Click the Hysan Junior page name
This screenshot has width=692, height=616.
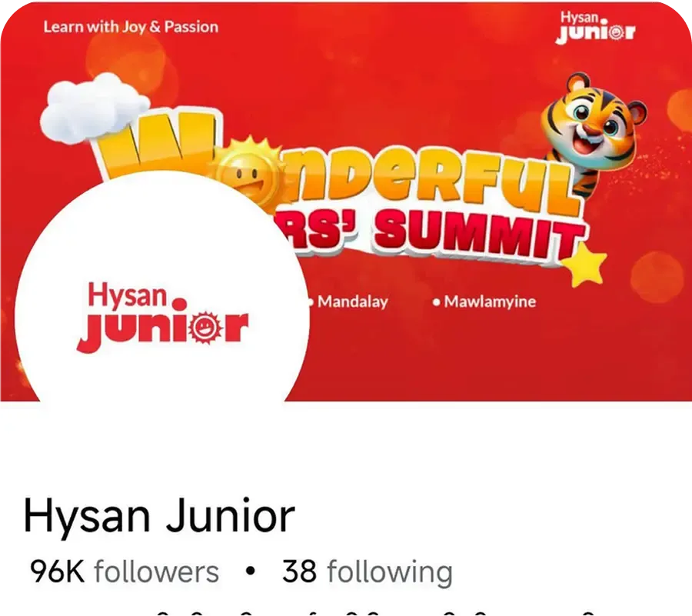(x=159, y=516)
